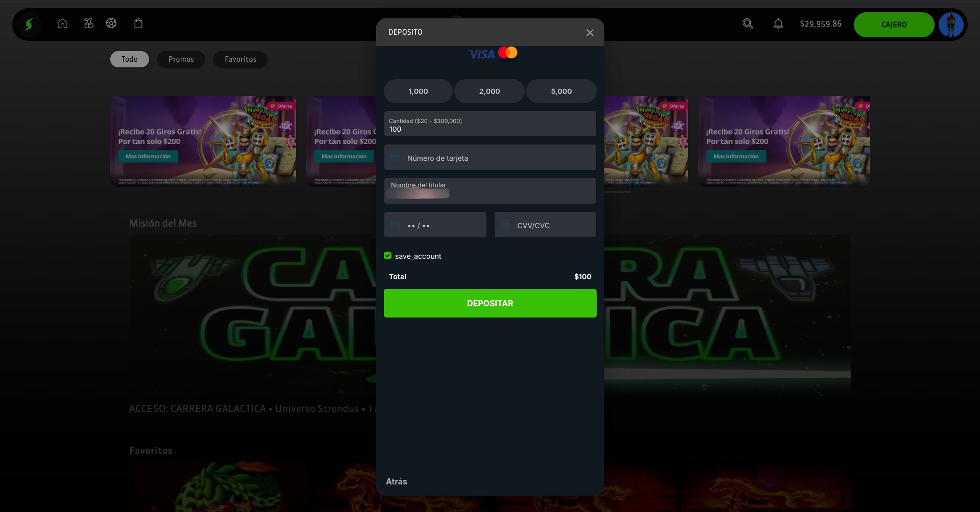The height and width of the screenshot is (512, 980).
Task: Open the CAJERO cashier button
Action: tap(894, 25)
